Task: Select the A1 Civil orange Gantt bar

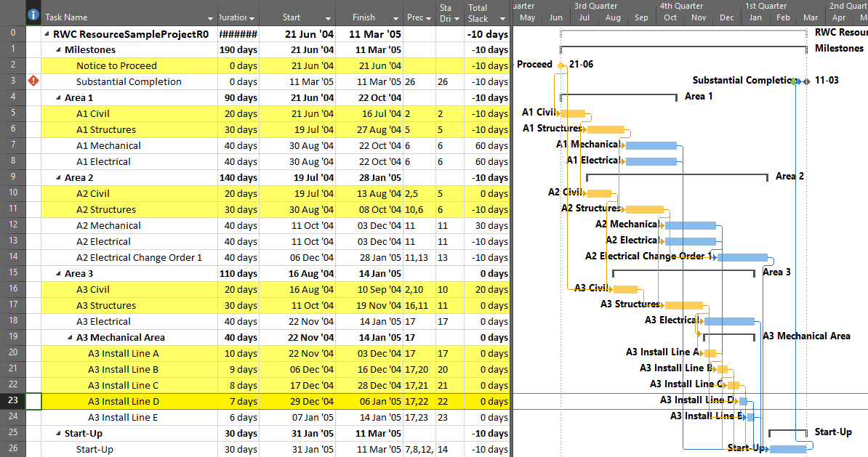Action: pos(573,113)
